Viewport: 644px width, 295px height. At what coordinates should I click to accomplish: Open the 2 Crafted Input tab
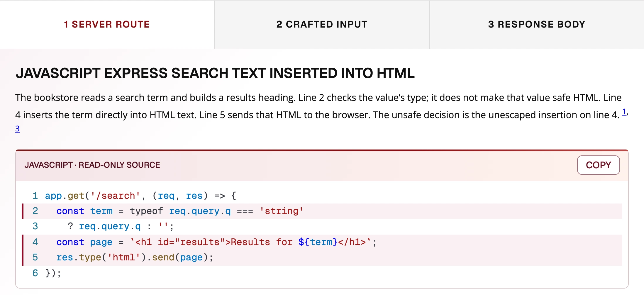tap(322, 24)
